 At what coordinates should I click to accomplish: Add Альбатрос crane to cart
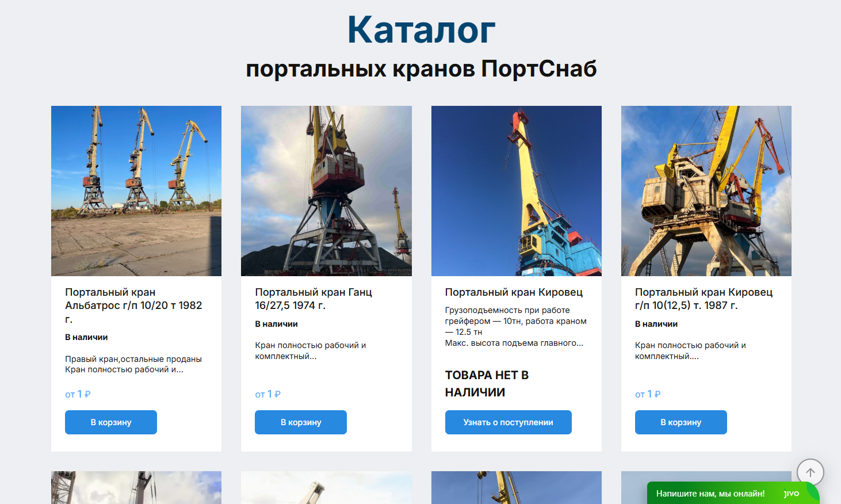click(111, 422)
